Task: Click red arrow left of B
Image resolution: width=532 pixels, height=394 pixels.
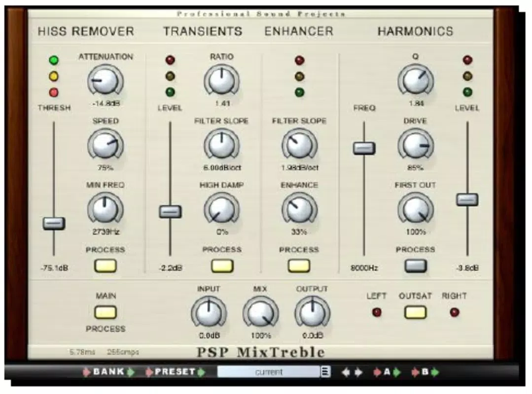Action: (415, 372)
